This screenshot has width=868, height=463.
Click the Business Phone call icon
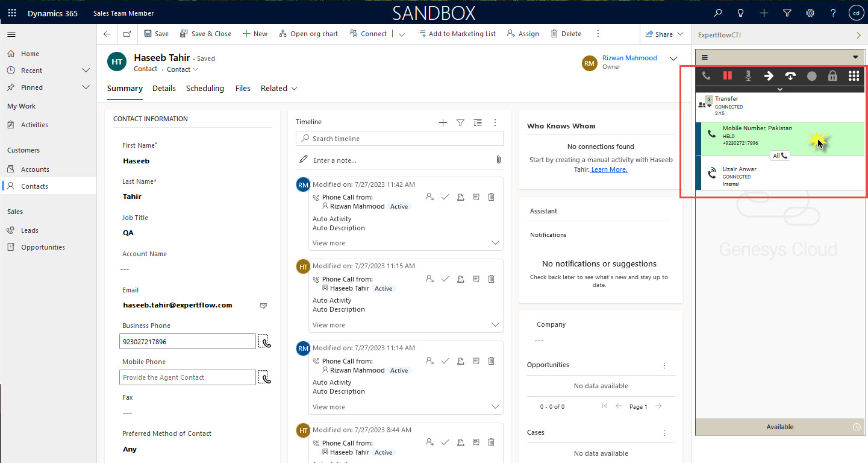[x=264, y=342]
